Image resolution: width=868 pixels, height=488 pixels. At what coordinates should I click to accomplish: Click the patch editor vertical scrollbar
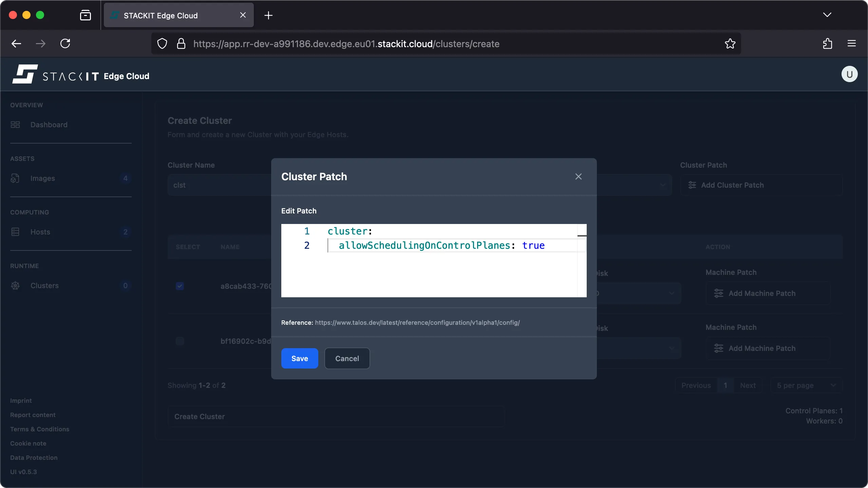click(582, 236)
